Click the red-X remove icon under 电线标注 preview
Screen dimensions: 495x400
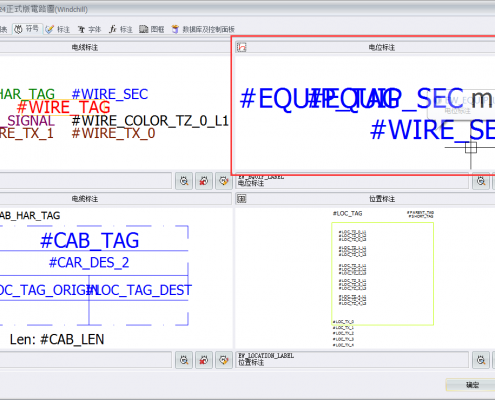coord(204,181)
